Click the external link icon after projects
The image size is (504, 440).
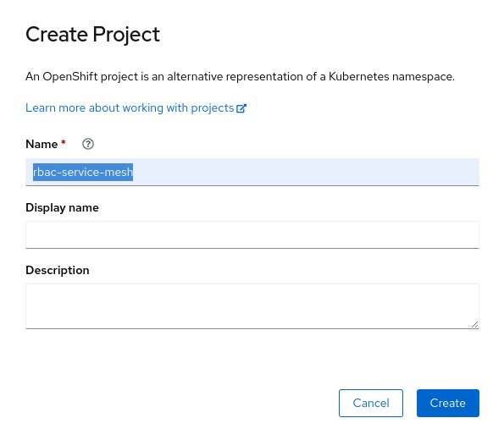tap(241, 108)
